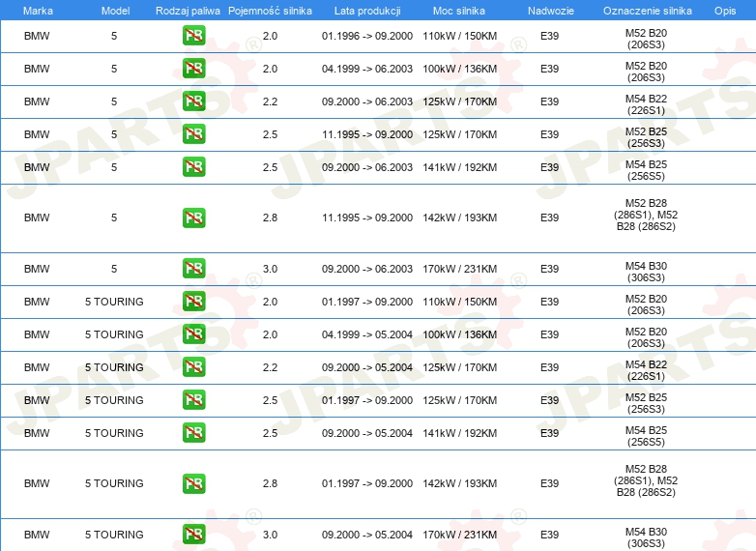This screenshot has width=756, height=551.
Task: Click M54 B25 (256S5) in the model 5 row
Action: pos(646,170)
